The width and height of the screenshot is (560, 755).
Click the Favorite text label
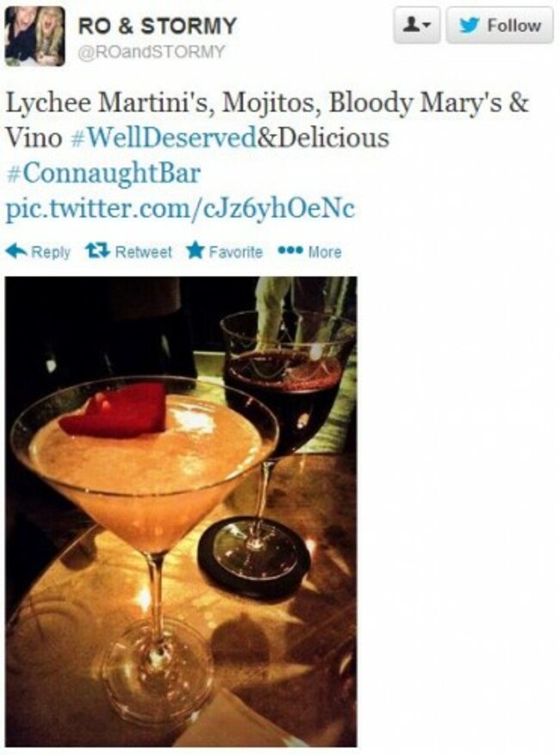pyautogui.click(x=235, y=252)
